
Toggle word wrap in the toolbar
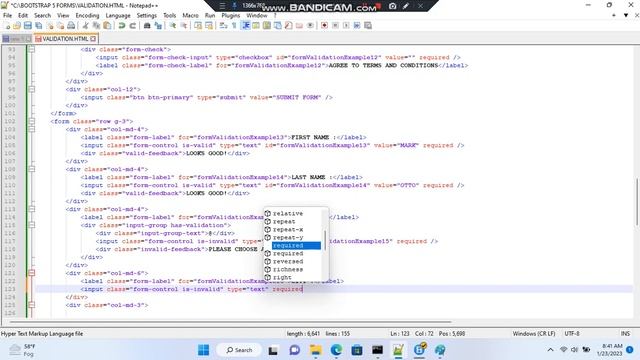pos(223,26)
